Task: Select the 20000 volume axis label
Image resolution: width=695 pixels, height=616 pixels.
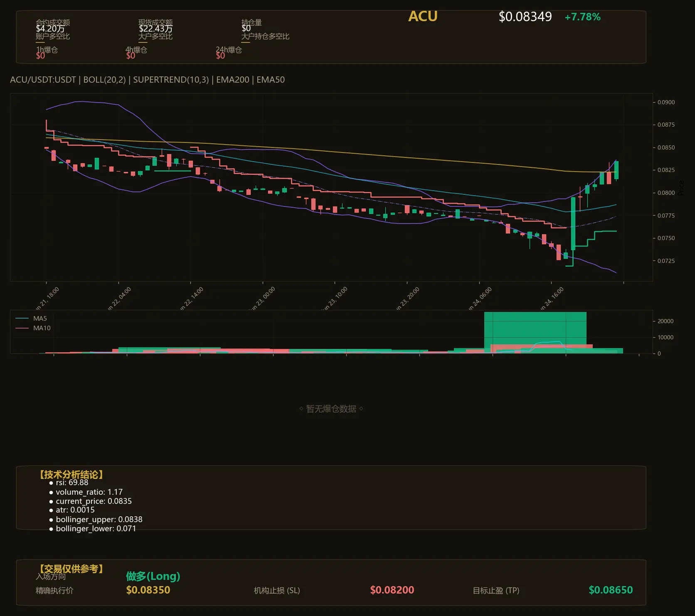Action: pyautogui.click(x=665, y=321)
